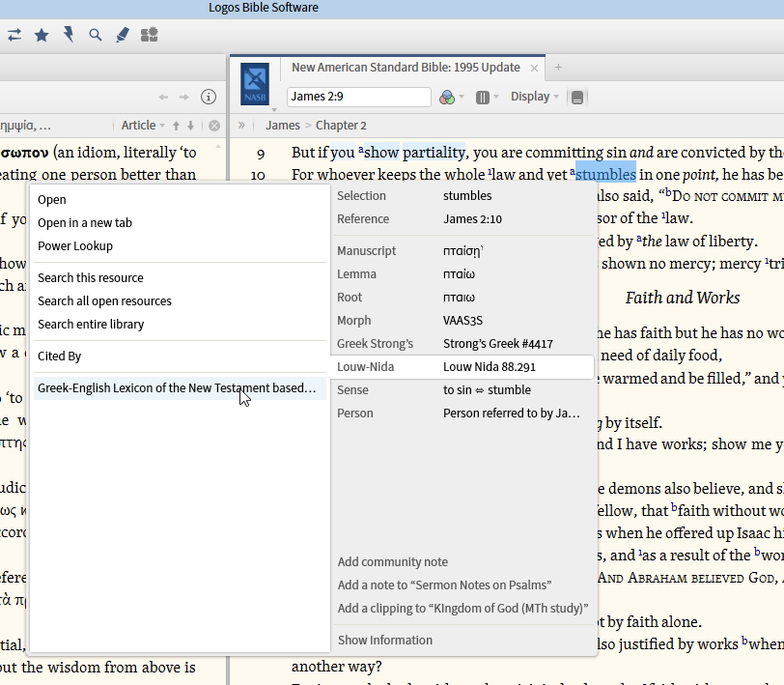This screenshot has width=784, height=685.
Task: Select the Louw-Nida 88.291 row
Action: [463, 367]
